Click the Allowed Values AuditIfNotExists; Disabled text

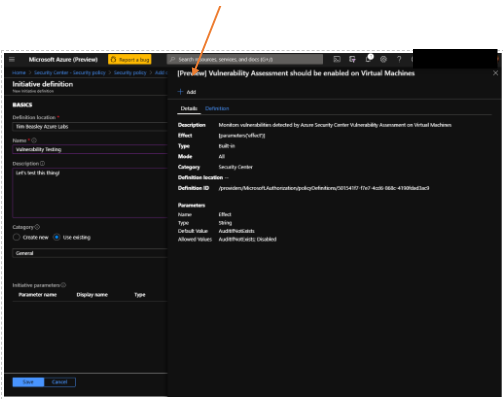click(247, 239)
